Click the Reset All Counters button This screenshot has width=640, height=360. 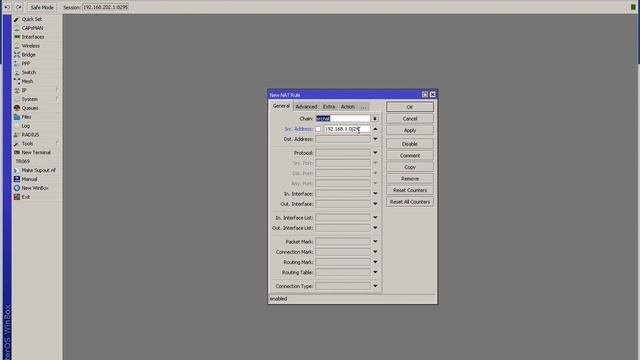point(410,202)
